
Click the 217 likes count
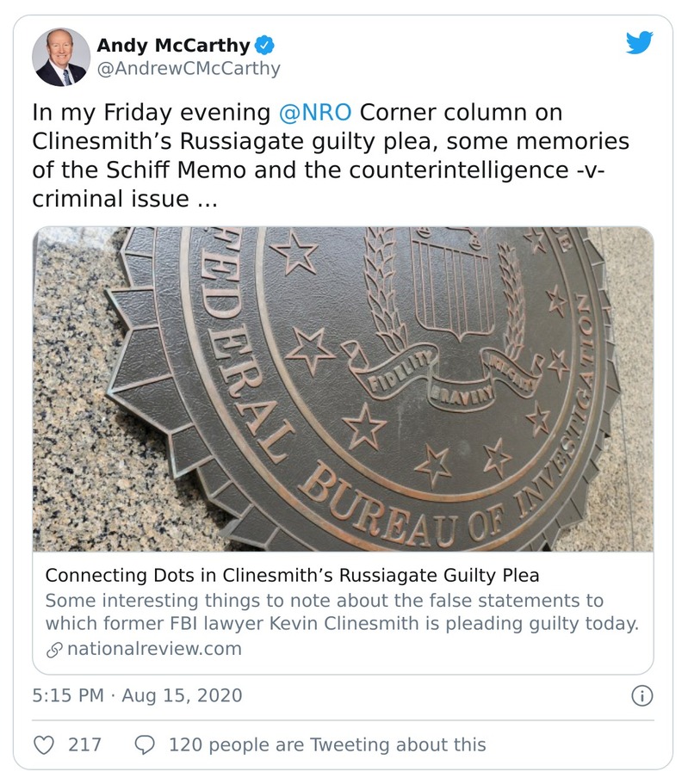[x=85, y=744]
